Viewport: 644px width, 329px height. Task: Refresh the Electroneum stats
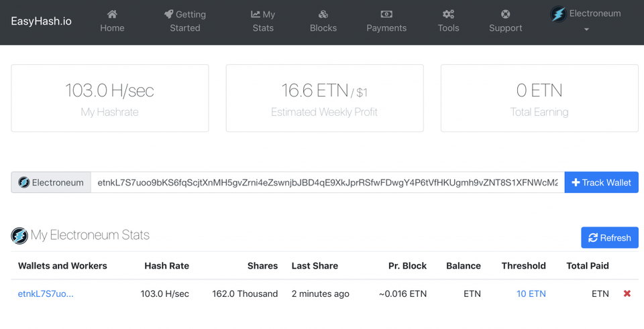point(610,237)
